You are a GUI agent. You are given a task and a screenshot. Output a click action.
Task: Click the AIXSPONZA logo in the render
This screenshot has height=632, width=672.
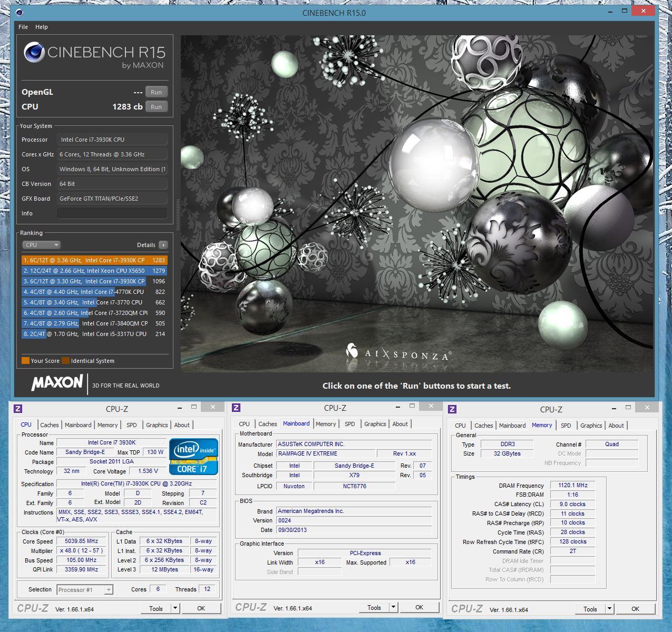[399, 352]
